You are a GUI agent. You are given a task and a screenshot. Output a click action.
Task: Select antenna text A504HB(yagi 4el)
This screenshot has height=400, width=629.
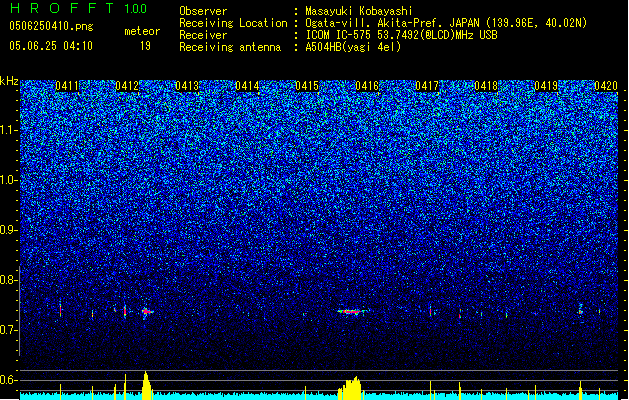coord(353,47)
